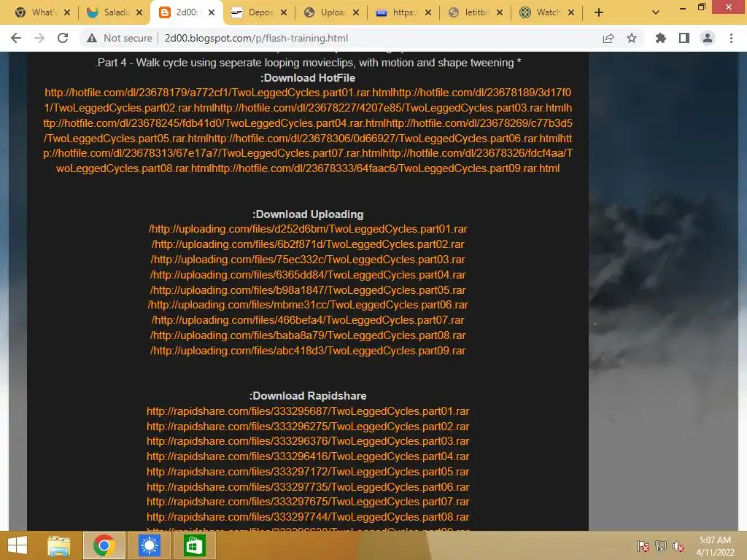Viewport: 747px width, 560px height.
Task: Open the taskbar clock and date
Action: 715,546
